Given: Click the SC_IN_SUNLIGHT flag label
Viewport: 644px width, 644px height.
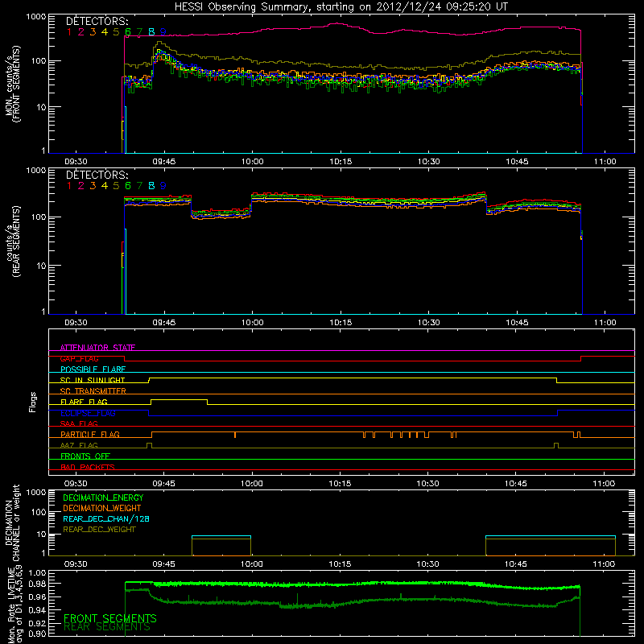Looking at the screenshot, I should tap(93, 380).
